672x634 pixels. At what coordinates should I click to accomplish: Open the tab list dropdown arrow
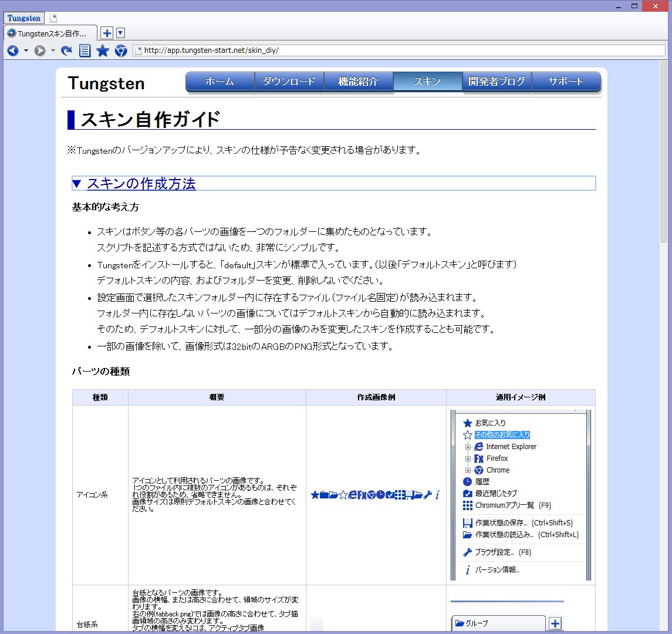click(121, 33)
